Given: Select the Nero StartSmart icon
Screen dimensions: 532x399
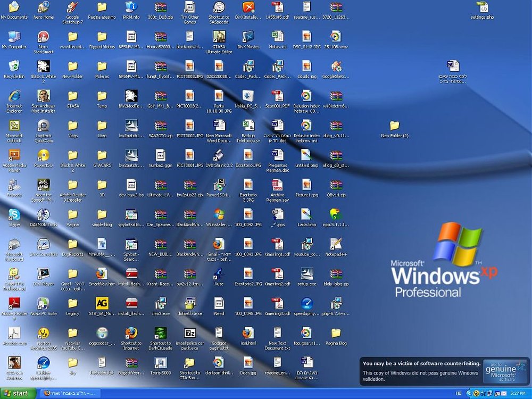Looking at the screenshot, I should (44, 37).
